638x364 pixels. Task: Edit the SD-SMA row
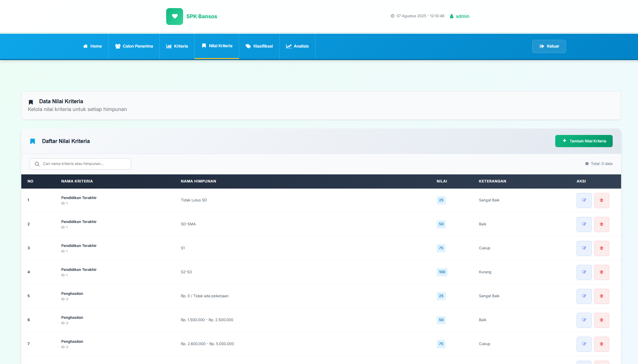[584, 224]
